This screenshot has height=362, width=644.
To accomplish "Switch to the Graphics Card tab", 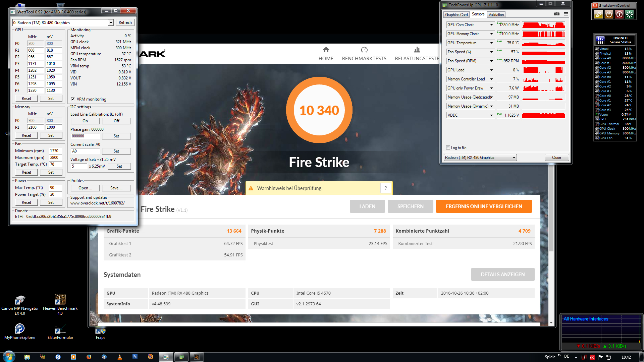I will pos(456,14).
